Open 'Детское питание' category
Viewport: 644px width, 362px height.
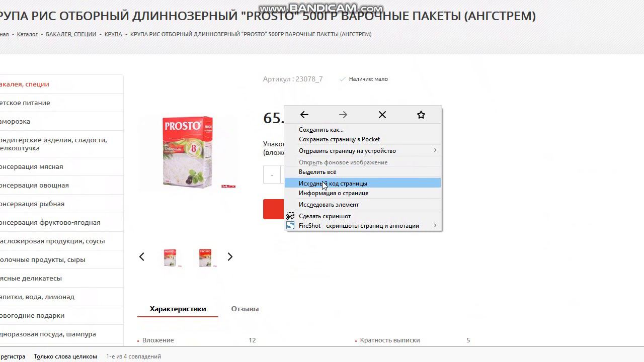(61, 103)
